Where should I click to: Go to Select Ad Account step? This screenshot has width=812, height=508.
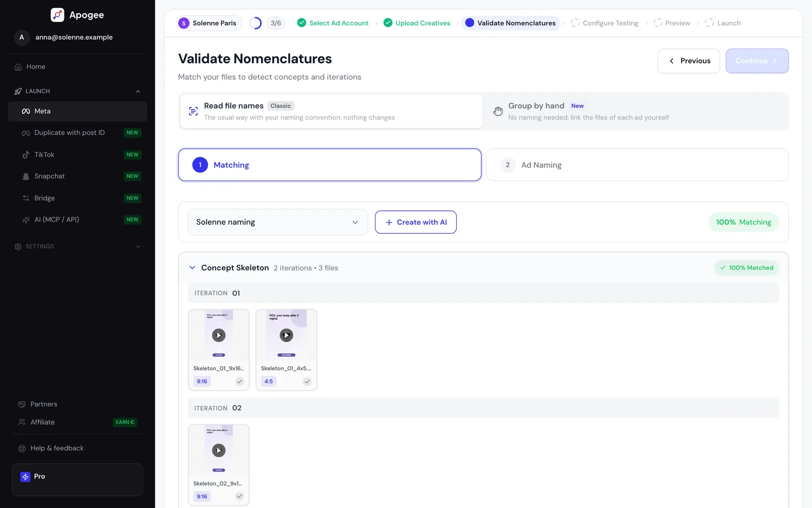pyautogui.click(x=333, y=23)
